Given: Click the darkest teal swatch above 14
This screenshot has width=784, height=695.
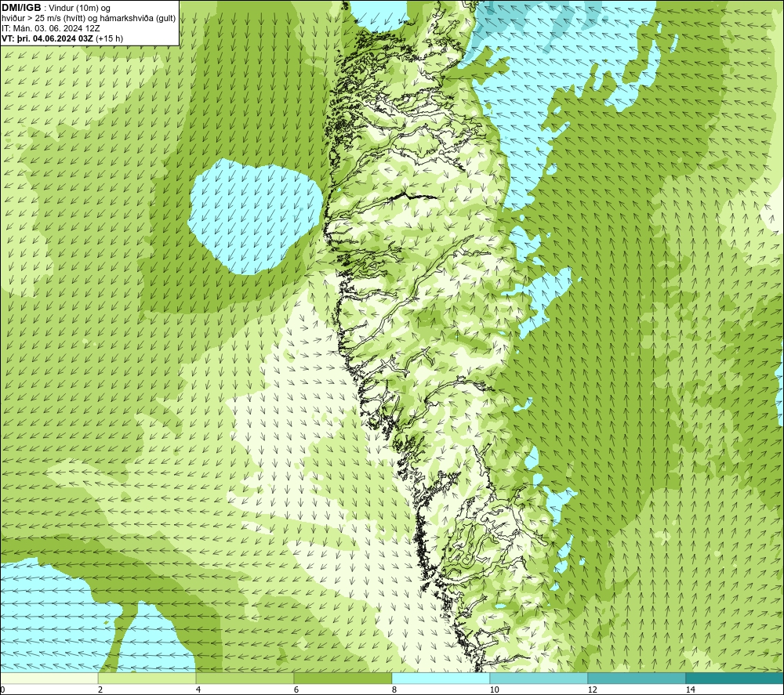Looking at the screenshot, I should [735, 678].
